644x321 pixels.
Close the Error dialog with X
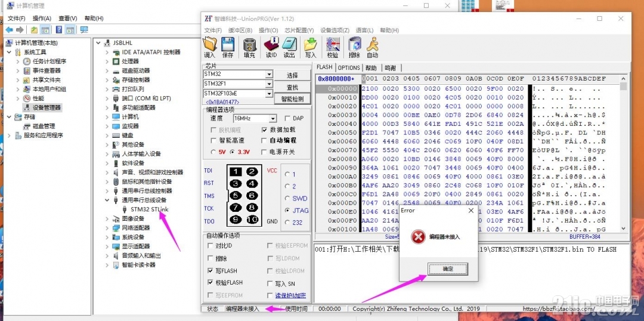tap(470, 211)
